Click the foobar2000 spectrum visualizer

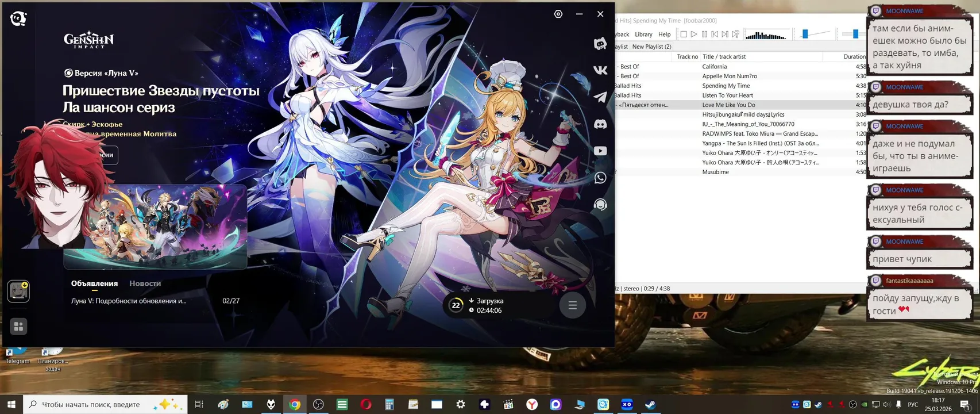[x=766, y=35]
